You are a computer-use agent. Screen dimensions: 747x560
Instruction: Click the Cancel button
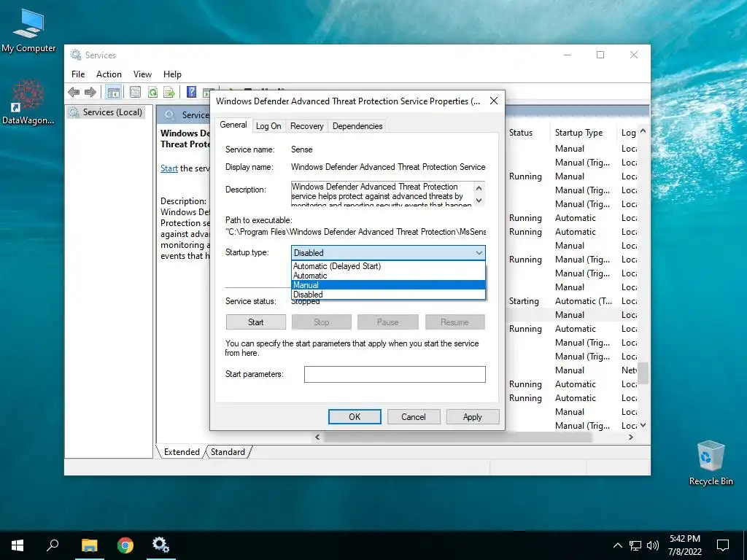pyautogui.click(x=414, y=416)
